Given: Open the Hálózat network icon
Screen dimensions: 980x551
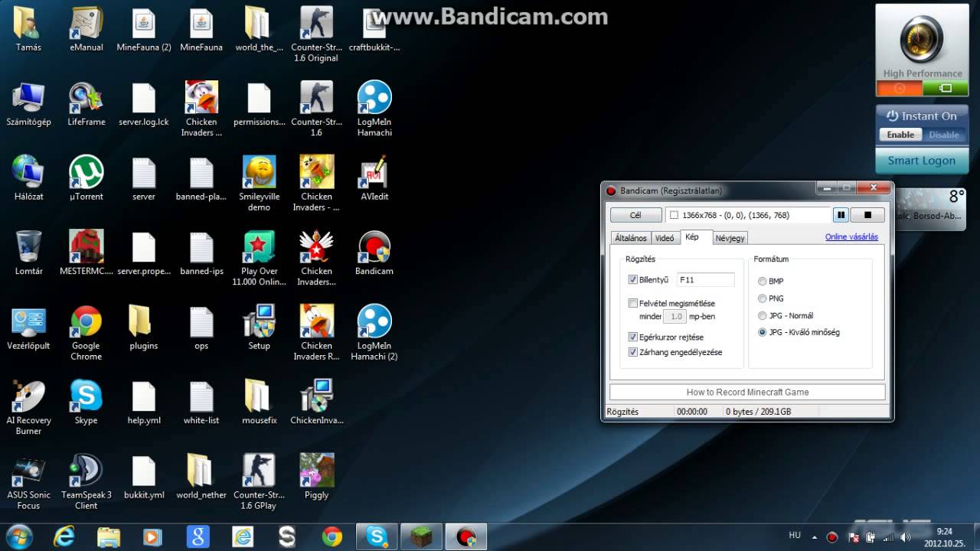Looking at the screenshot, I should coord(29,178).
